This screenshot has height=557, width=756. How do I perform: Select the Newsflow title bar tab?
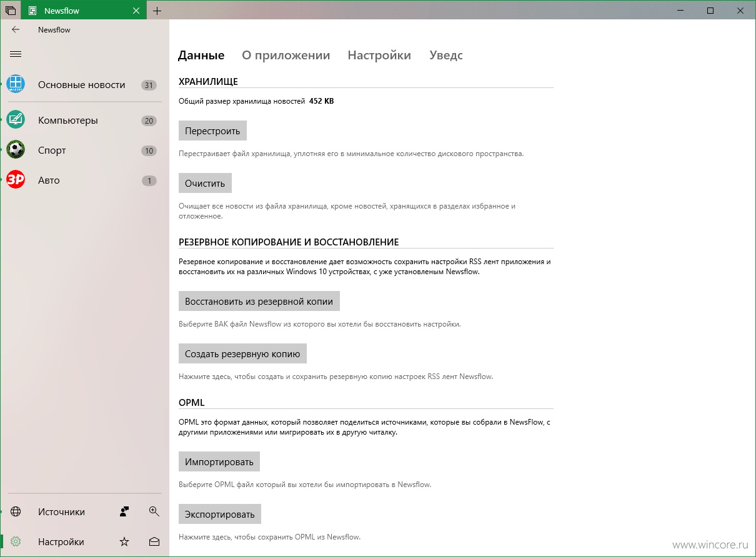point(84,11)
